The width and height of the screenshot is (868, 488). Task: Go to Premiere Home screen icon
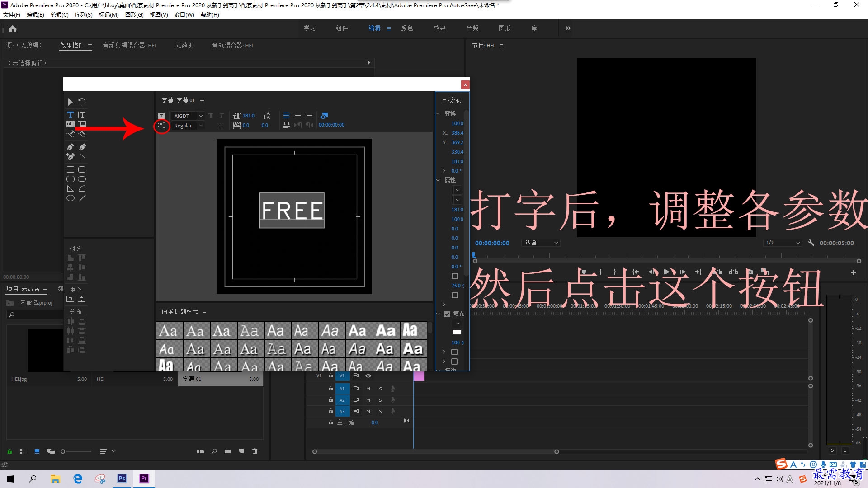click(x=13, y=28)
